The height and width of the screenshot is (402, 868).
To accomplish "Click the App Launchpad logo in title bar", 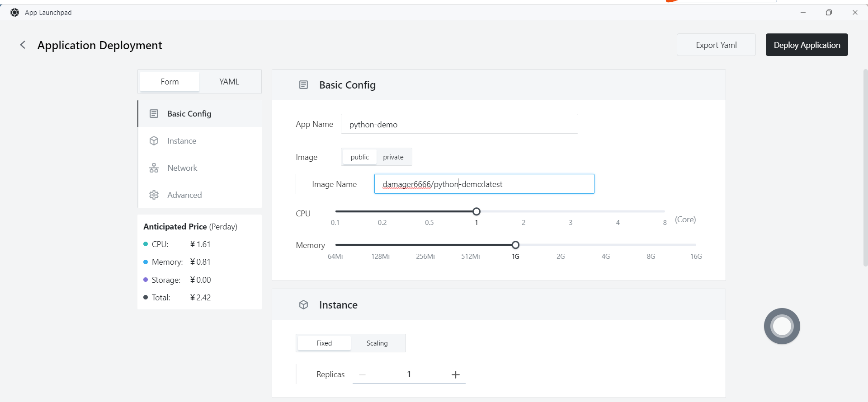I will (15, 13).
